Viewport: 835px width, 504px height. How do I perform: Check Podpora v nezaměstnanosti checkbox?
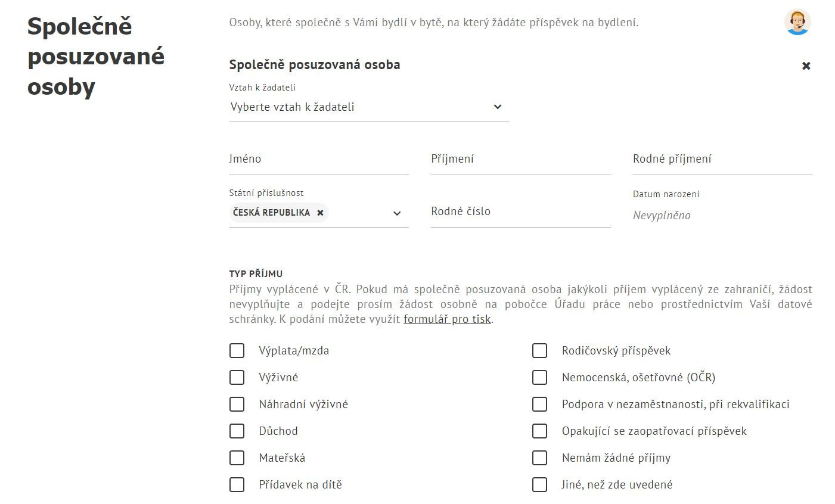pyautogui.click(x=539, y=404)
